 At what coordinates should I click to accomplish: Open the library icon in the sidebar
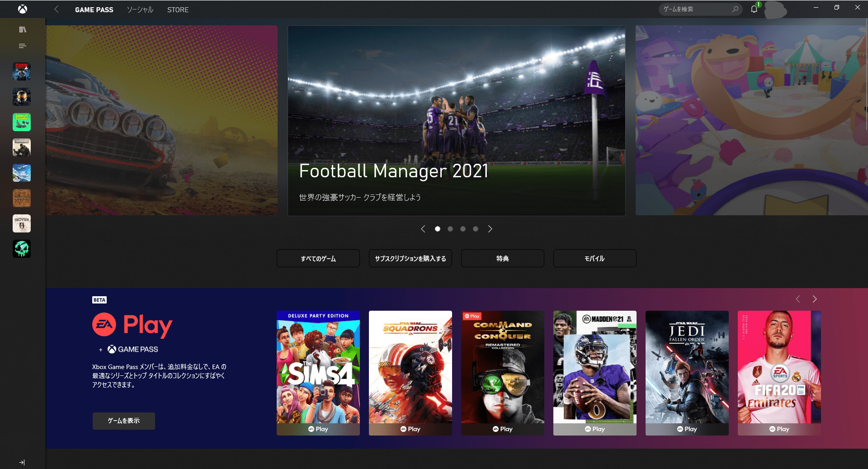[x=22, y=29]
